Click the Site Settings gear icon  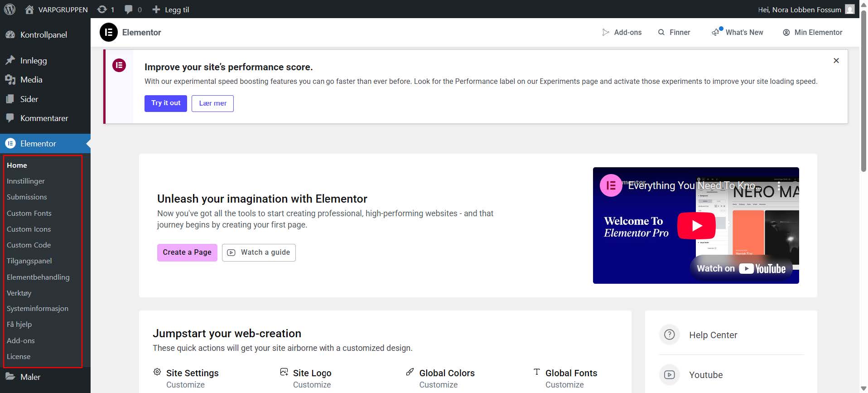(x=157, y=372)
